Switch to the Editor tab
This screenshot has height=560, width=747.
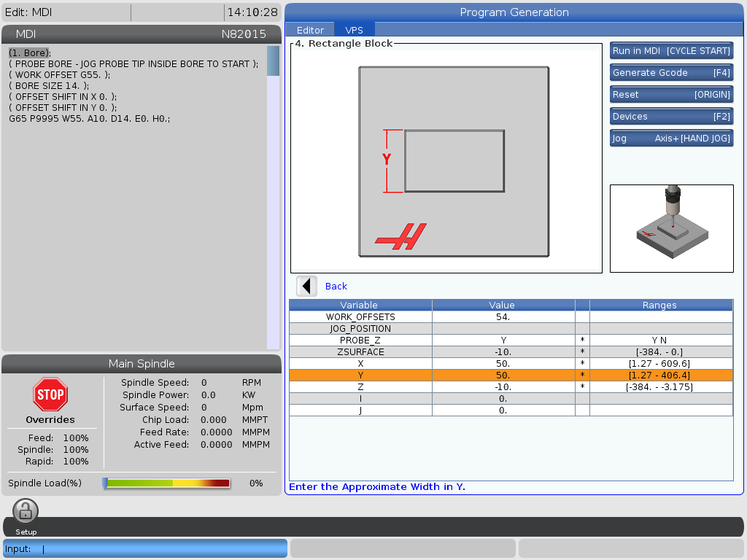click(310, 30)
